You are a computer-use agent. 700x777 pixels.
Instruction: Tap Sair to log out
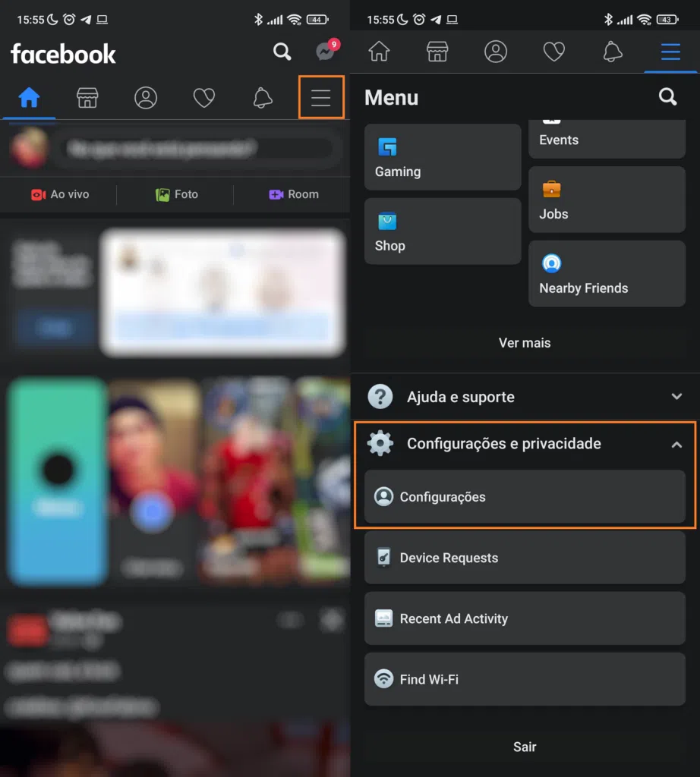click(x=525, y=747)
